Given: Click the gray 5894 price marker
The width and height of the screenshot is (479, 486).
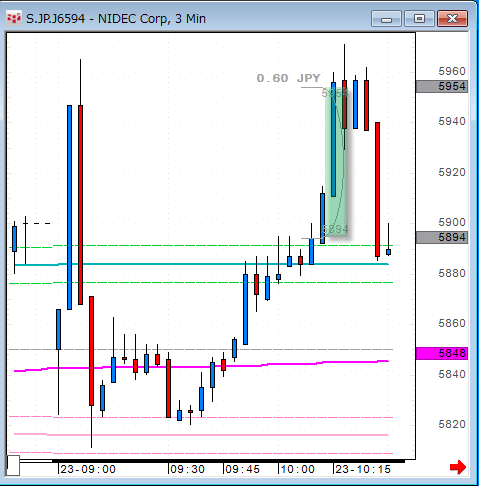Looking at the screenshot, I should click(442, 237).
